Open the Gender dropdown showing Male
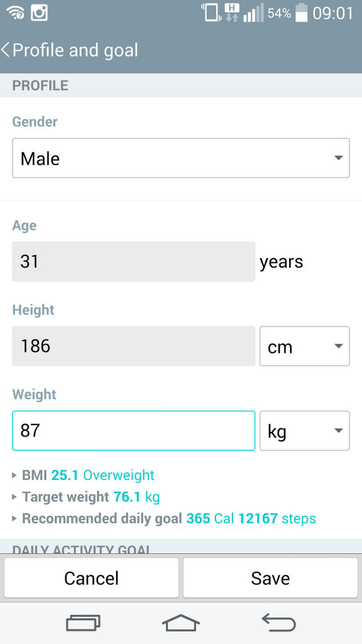The width and height of the screenshot is (362, 644). (x=181, y=158)
